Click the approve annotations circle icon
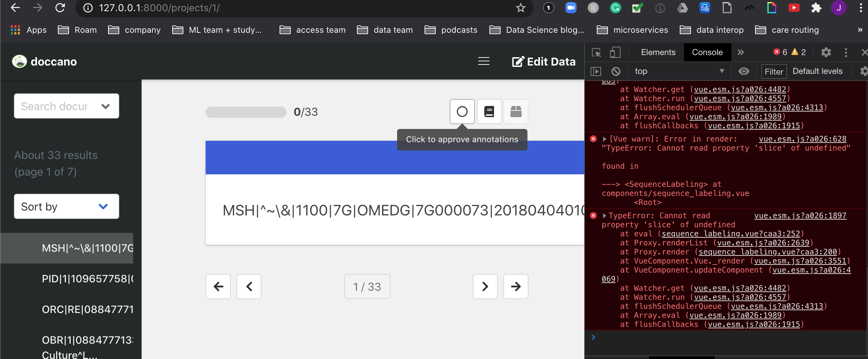The width and height of the screenshot is (868, 359). point(462,112)
